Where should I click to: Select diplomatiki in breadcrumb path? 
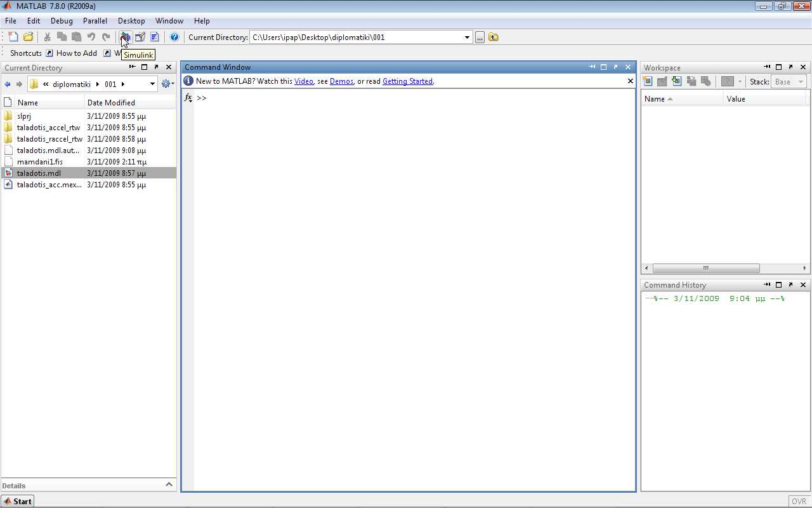click(72, 84)
